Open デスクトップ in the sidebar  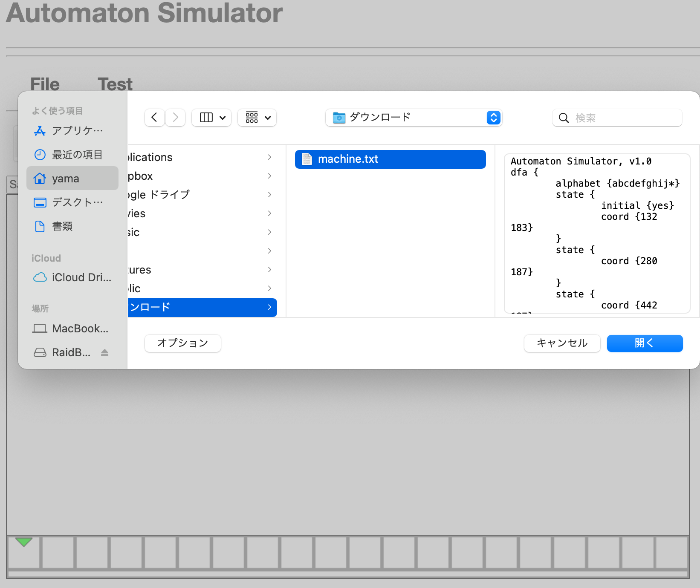[72, 202]
